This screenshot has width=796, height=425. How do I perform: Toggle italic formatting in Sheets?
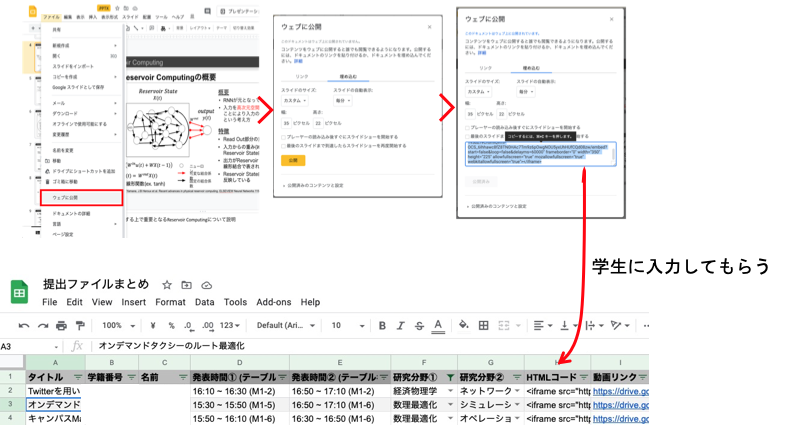401,325
